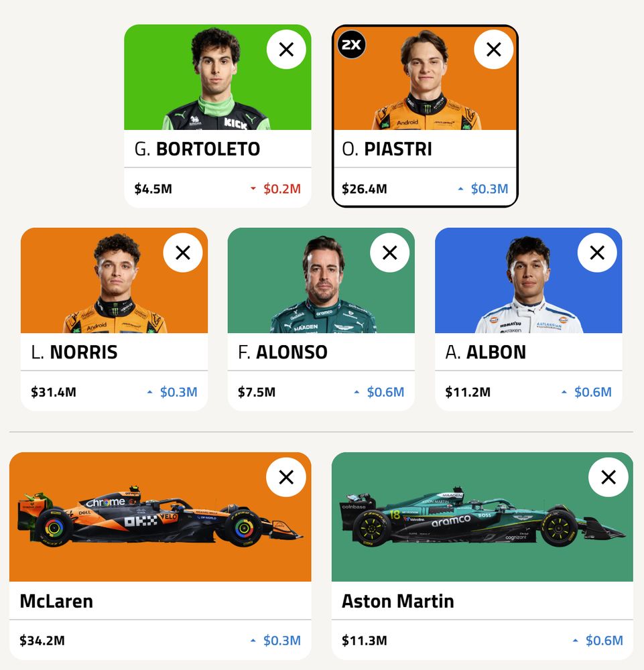Remove G. Bortoleto from the team

click(286, 50)
